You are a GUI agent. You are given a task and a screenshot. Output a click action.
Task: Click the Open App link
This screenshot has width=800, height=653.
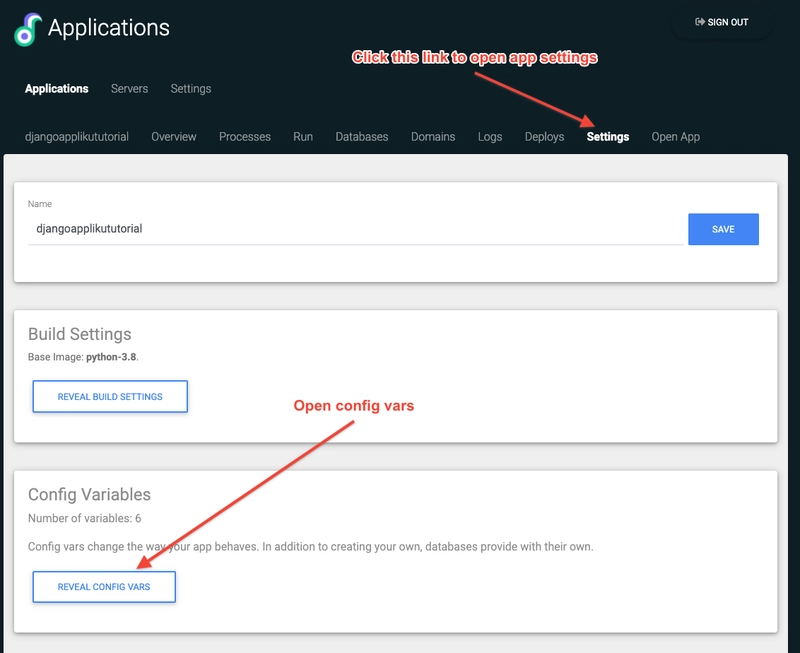click(x=676, y=137)
